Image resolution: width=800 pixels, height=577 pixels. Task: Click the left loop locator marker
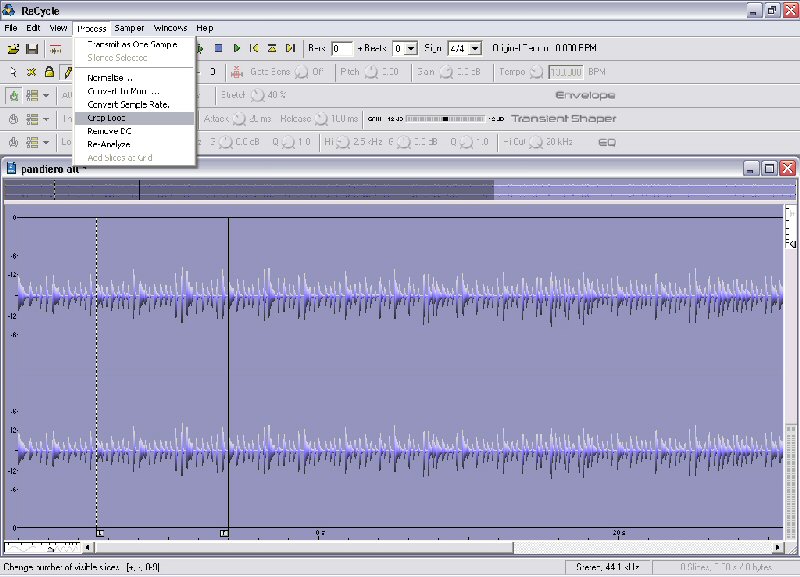point(99,533)
